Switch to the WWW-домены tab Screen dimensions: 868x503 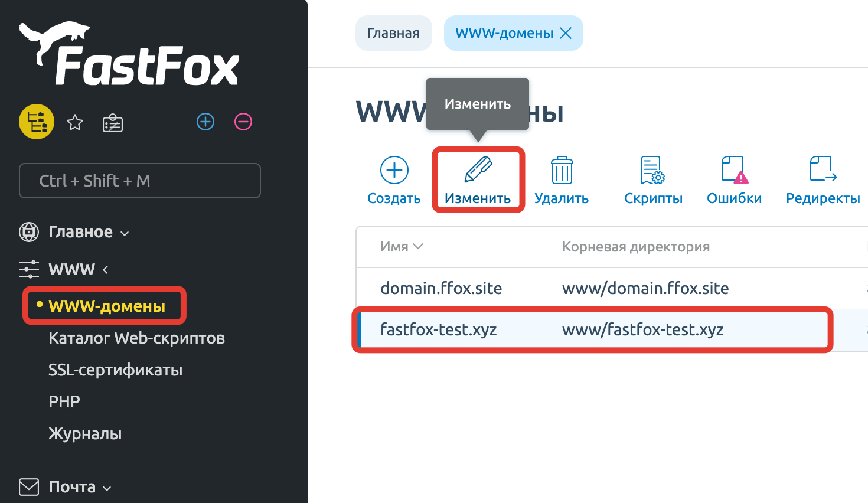pos(504,33)
